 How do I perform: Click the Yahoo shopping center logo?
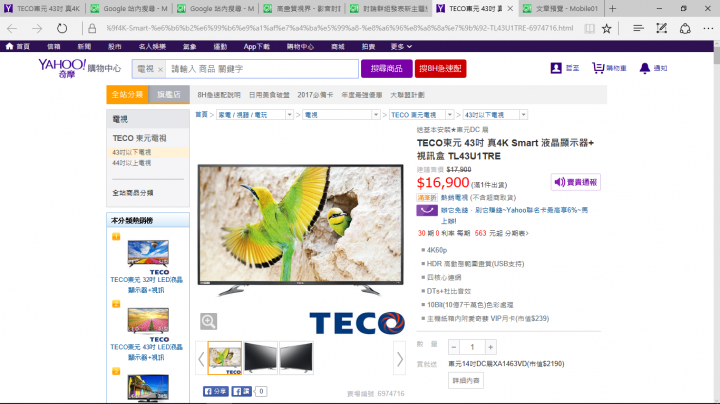pyautogui.click(x=79, y=68)
